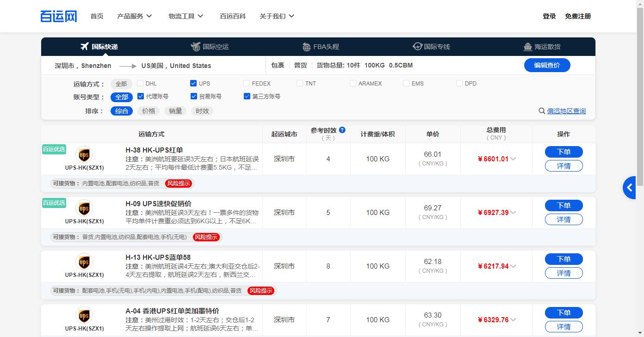This screenshot has height=337, width=644.
Task: Check the ARAMEX checkbox
Action: 353,83
